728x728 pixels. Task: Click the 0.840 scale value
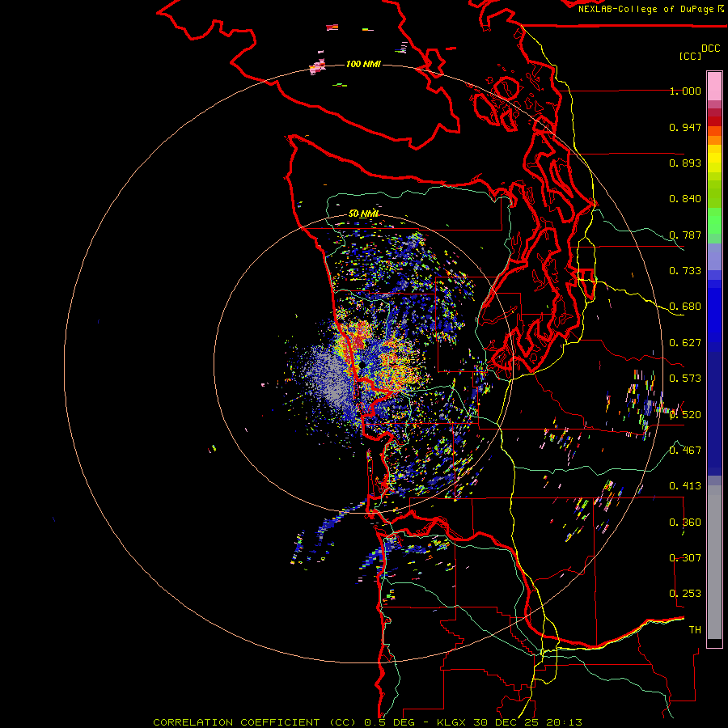685,199
